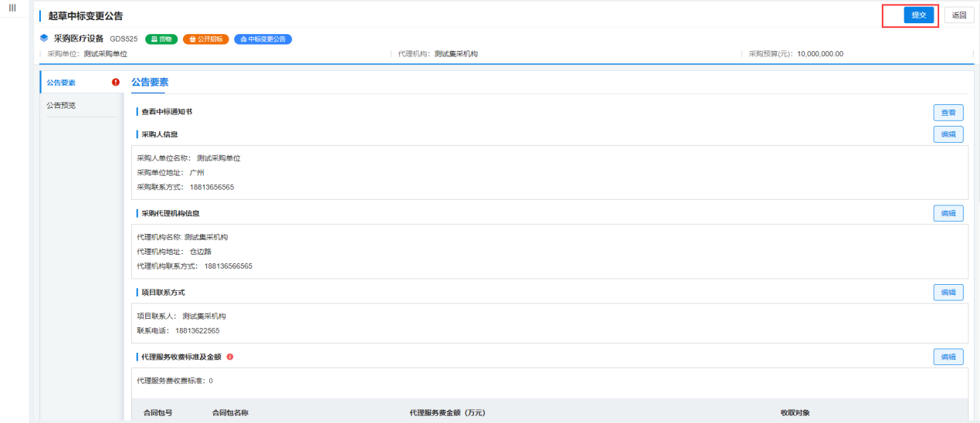Click the blue 中标变更公告 tag
Viewport: 980px width, 423px height.
263,39
